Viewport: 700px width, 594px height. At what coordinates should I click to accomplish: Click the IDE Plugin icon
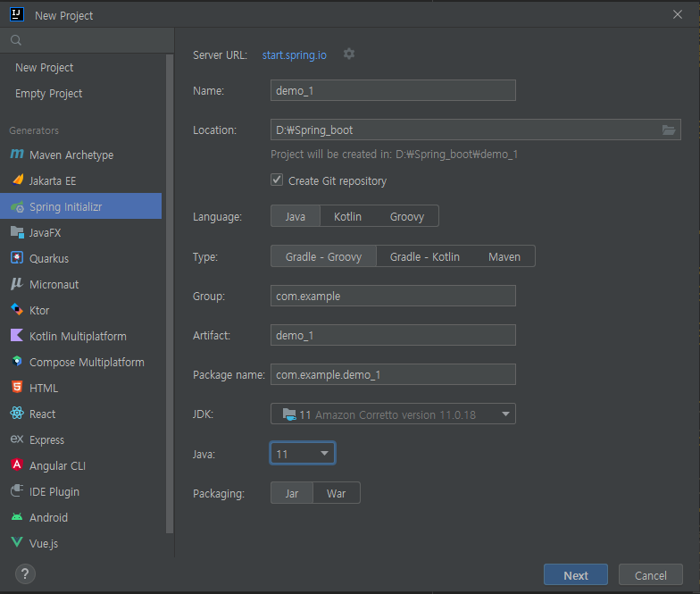[x=17, y=491]
